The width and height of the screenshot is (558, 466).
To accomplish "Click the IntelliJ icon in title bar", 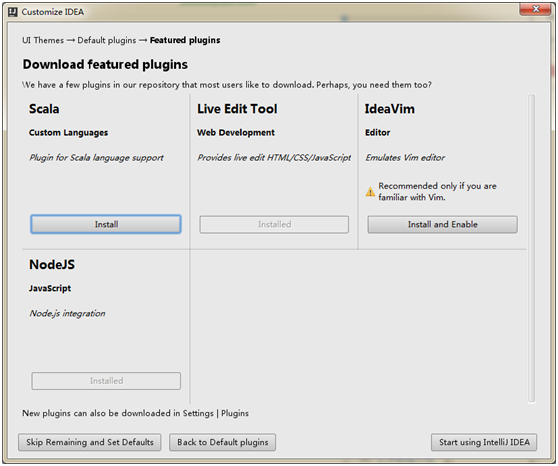I will tap(12, 12).
